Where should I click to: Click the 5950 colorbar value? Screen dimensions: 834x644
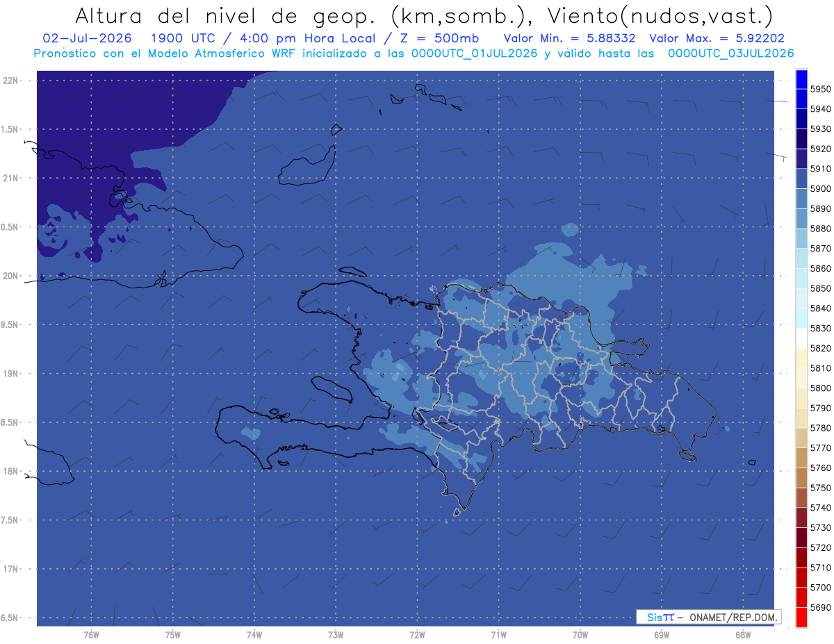[821, 89]
